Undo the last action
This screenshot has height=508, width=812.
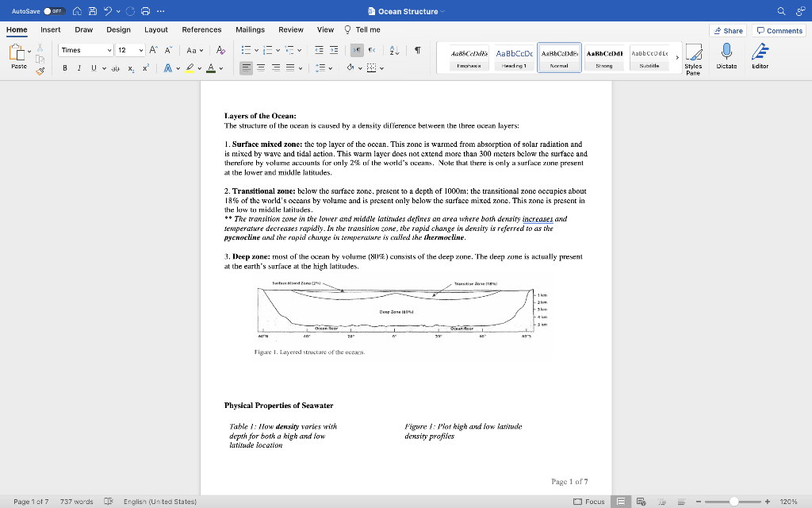[107, 11]
